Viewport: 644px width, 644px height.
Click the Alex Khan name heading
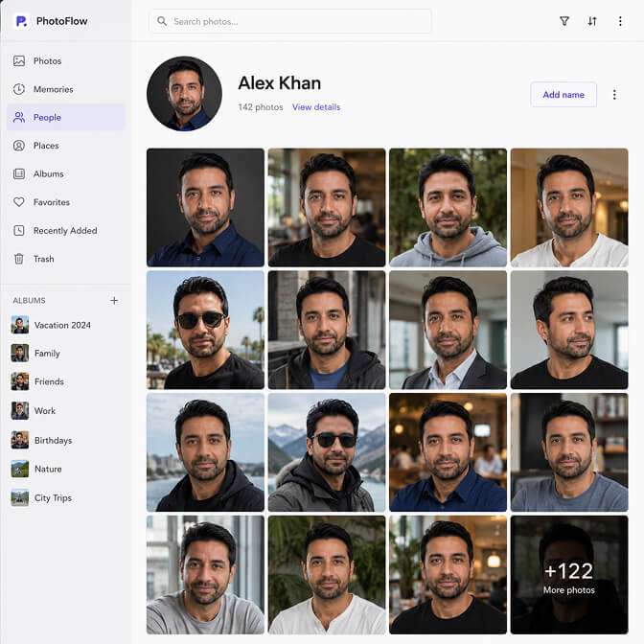coord(279,83)
